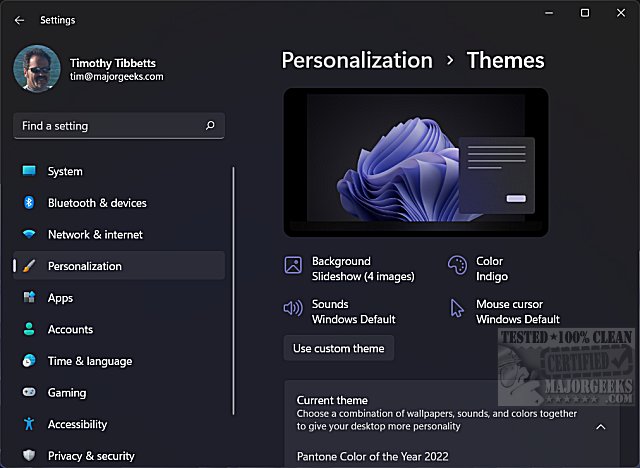640x468 pixels.
Task: Click the Timothy Tibbetts account name
Action: tap(113, 63)
